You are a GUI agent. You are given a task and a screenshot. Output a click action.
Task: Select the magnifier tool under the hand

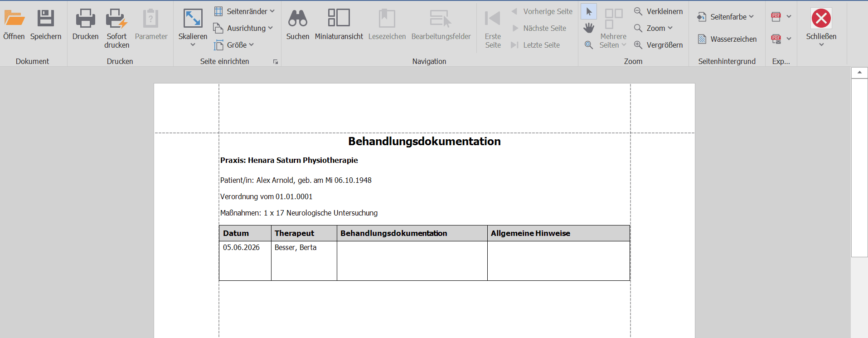pos(589,45)
